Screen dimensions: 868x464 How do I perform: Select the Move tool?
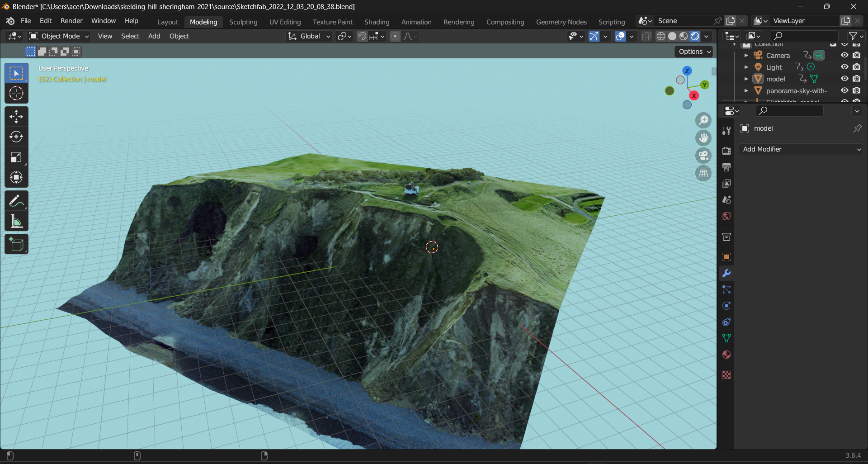pyautogui.click(x=17, y=117)
